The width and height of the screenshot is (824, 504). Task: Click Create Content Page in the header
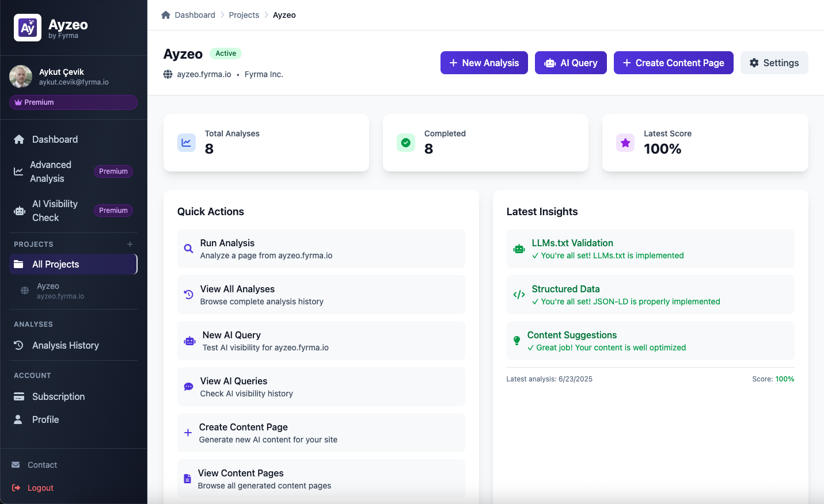[x=674, y=63]
